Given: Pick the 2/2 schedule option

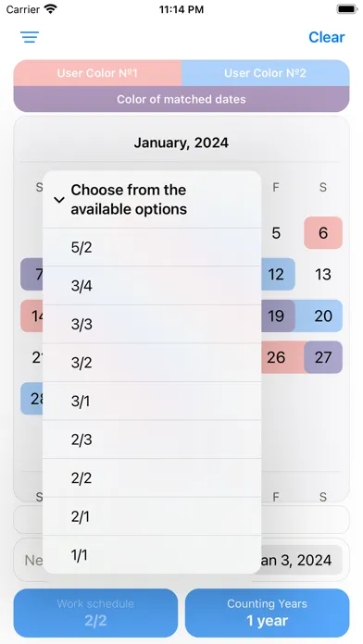Looking at the screenshot, I should (152, 477).
